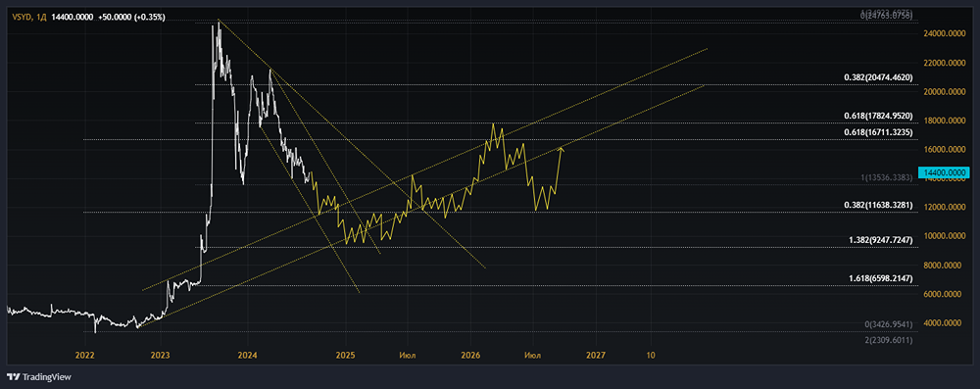
Task: Click the 0.382(11638.3281) Fibonacci label
Action: point(877,205)
